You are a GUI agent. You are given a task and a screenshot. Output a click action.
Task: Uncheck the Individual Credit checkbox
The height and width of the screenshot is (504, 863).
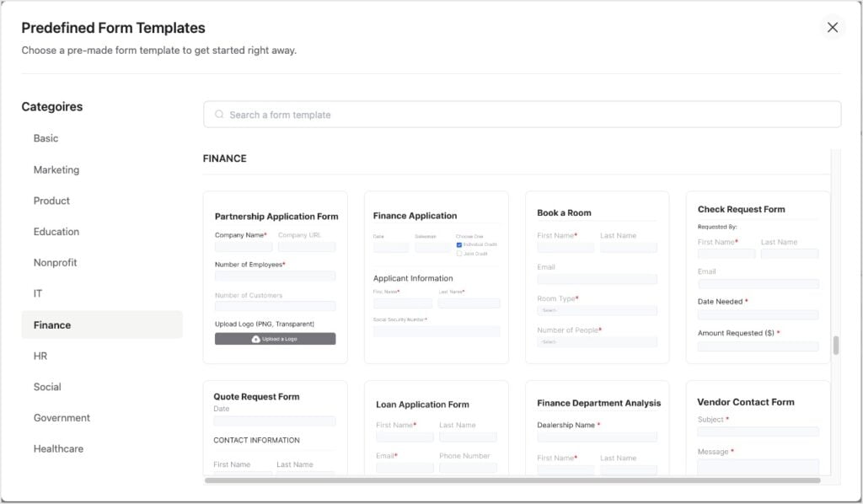click(459, 244)
